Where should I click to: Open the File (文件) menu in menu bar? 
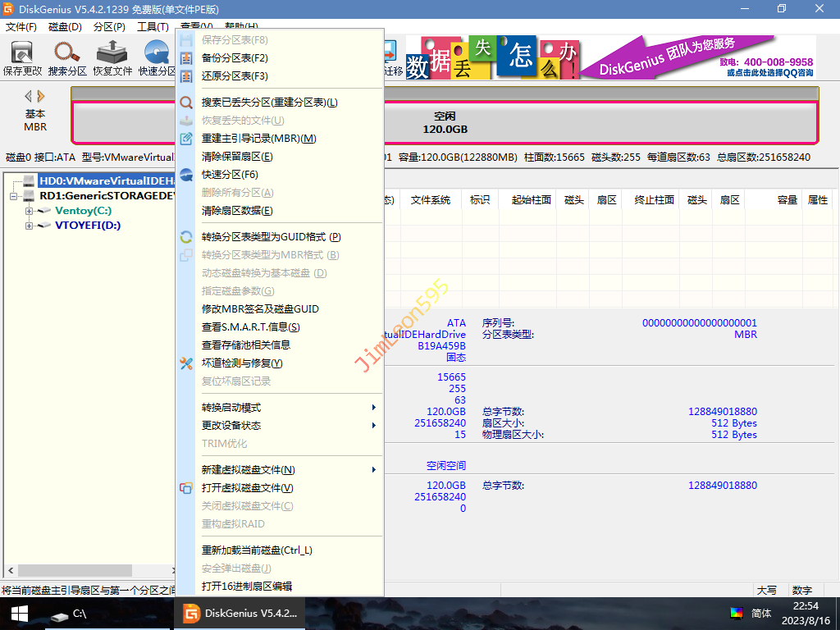coord(21,27)
